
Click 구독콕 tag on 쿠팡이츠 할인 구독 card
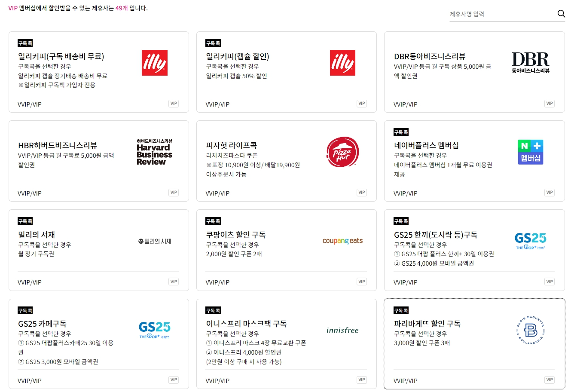click(213, 221)
